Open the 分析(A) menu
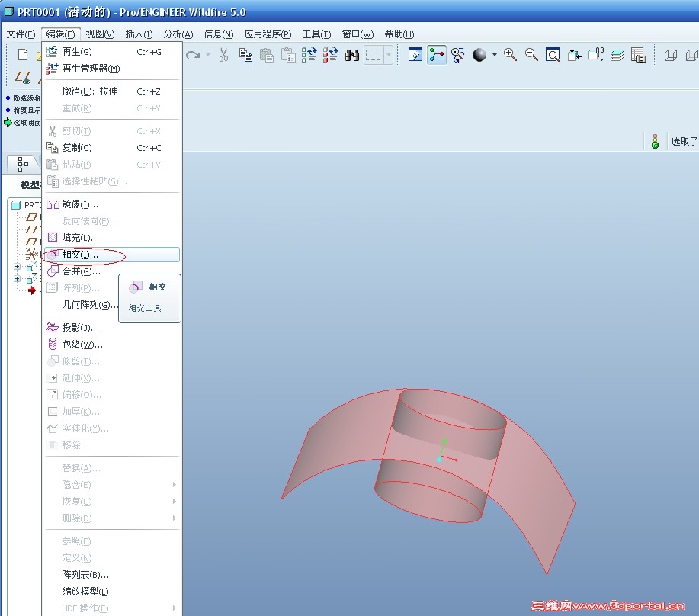The width and height of the screenshot is (699, 616). (178, 34)
